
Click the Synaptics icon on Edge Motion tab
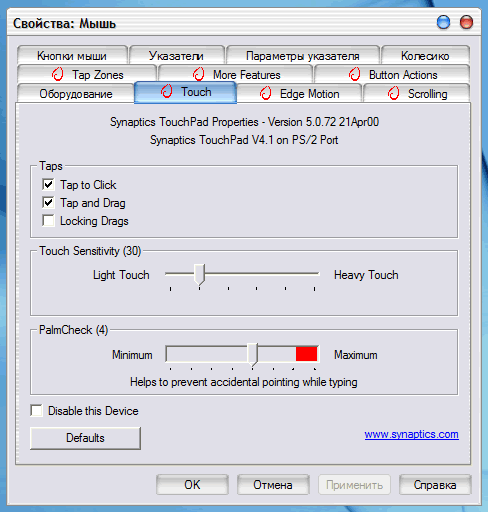tap(266, 93)
